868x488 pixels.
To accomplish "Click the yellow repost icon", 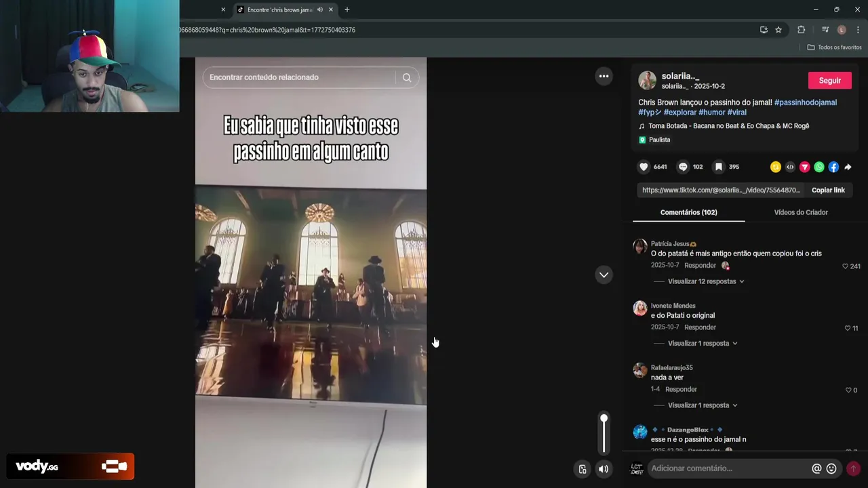I will tap(776, 167).
